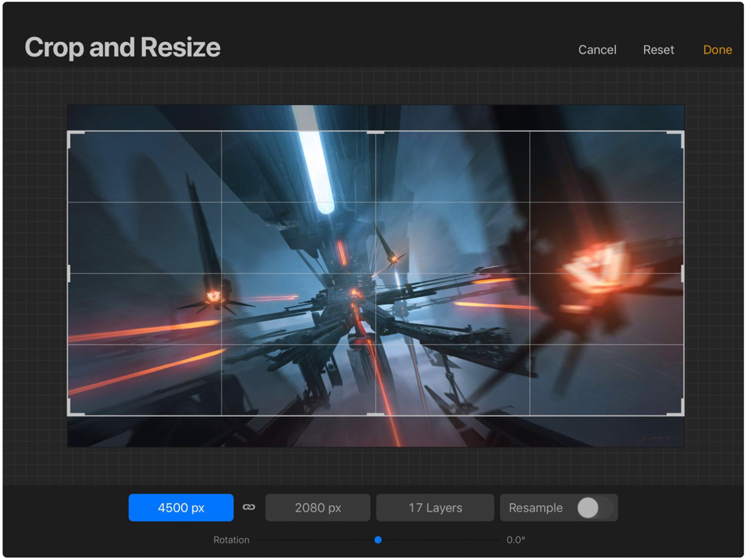
Task: Select the bottom-right crop corner handle
Action: tap(682, 414)
